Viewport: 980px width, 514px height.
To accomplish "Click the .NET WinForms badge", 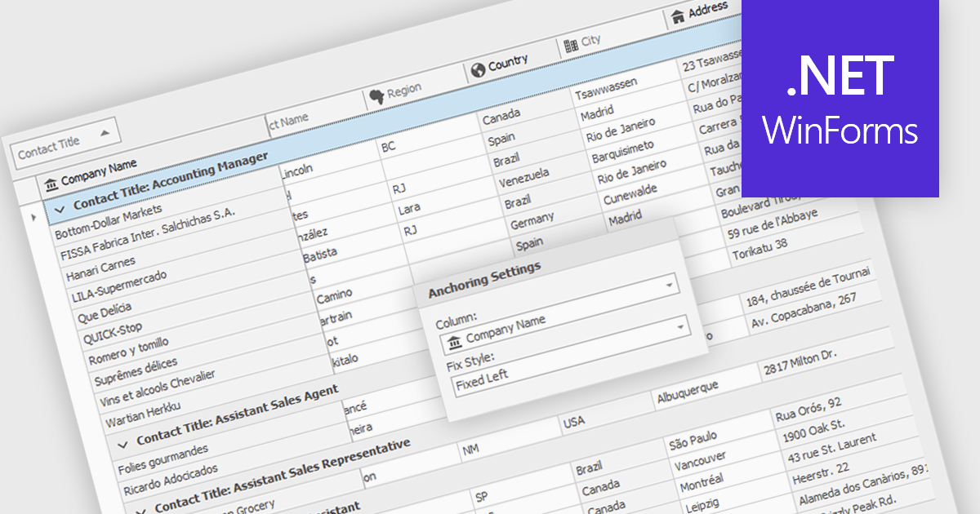I will (x=840, y=98).
